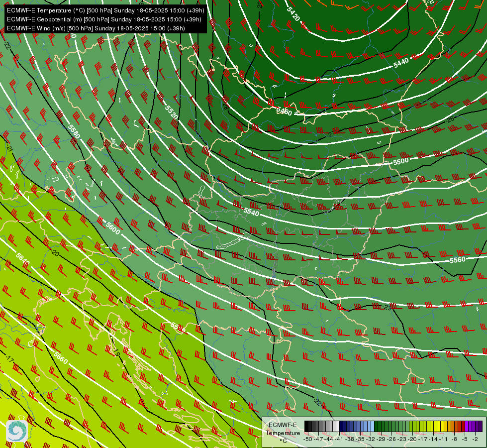Click the -2 tick label in the legend
The width and height of the screenshot is (487, 448).
[x=475, y=440]
